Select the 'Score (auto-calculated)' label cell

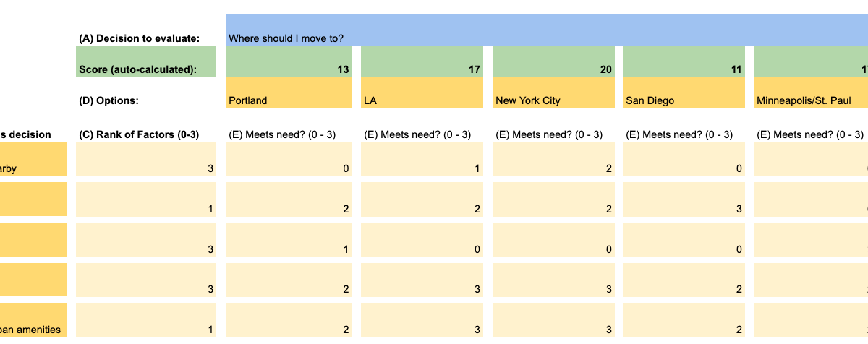(146, 61)
